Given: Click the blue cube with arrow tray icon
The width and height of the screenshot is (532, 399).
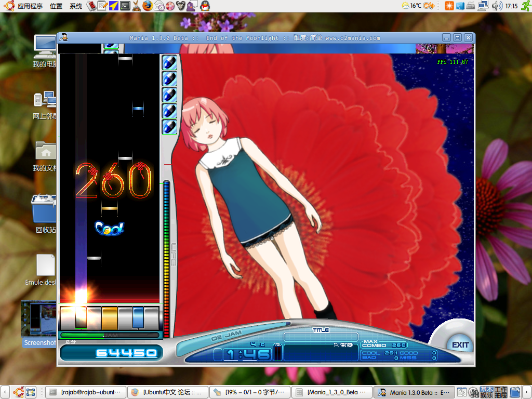Looking at the screenshot, I should click(460, 6).
